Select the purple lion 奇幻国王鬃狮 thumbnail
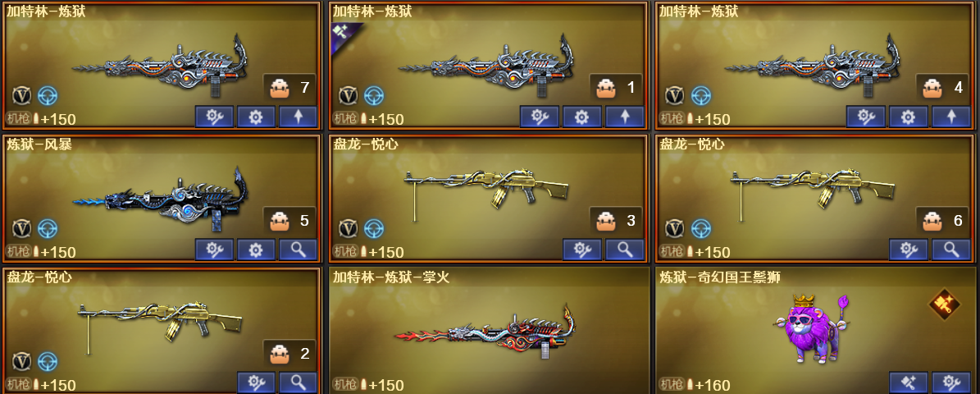The image size is (980, 394). tap(811, 328)
